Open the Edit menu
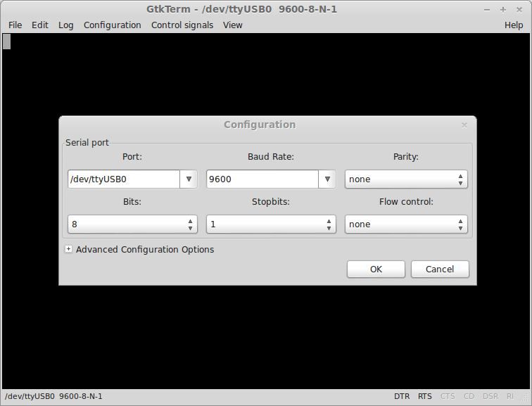532x406 pixels. pyautogui.click(x=40, y=25)
